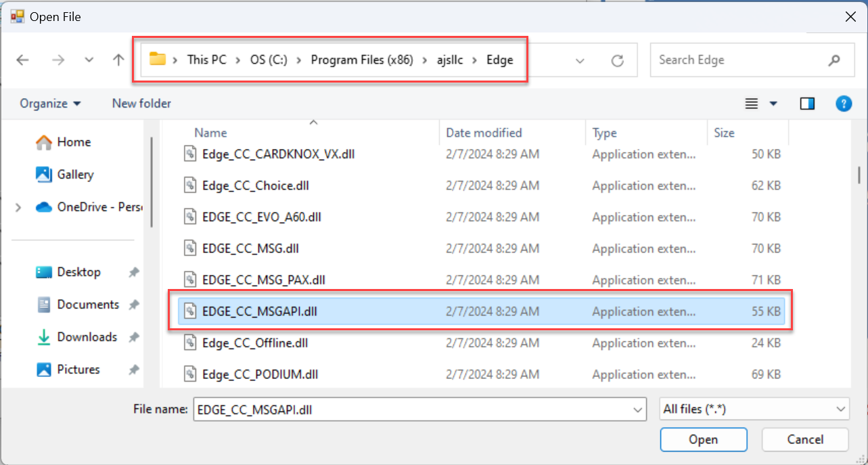
Task: Open the view layout options icon
Action: [751, 104]
